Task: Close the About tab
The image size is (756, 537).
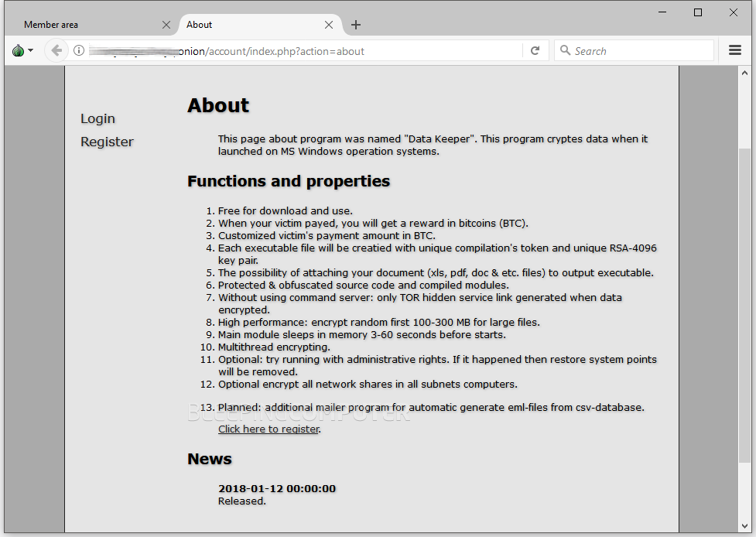Action: pos(329,25)
